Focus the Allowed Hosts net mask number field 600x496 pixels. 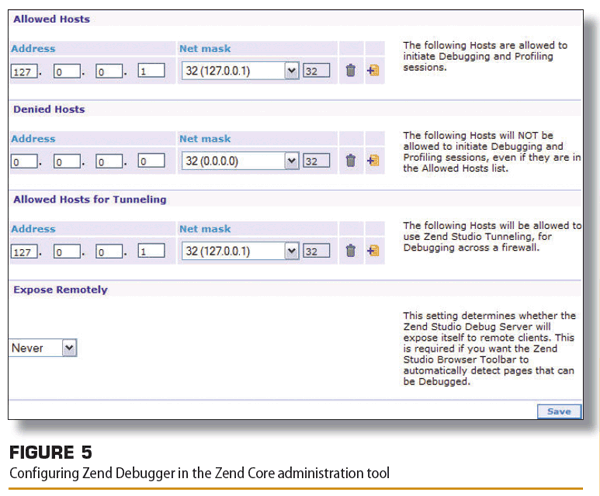click(x=316, y=72)
